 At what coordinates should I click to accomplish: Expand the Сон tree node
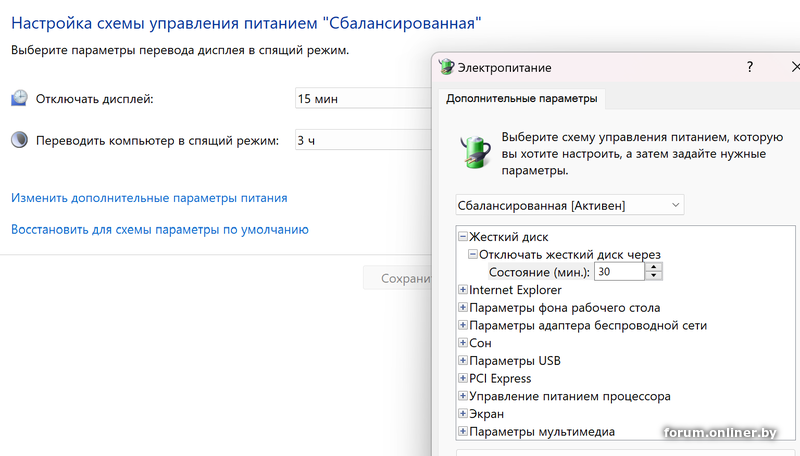(463, 343)
